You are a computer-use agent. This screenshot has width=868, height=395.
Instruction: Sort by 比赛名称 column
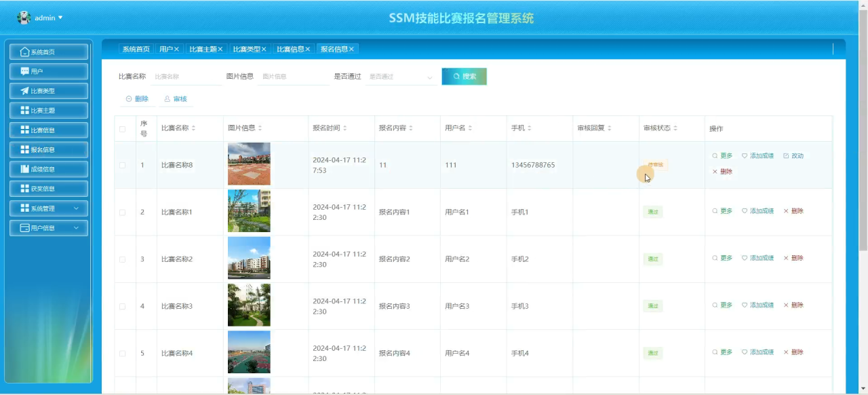pyautogui.click(x=194, y=128)
